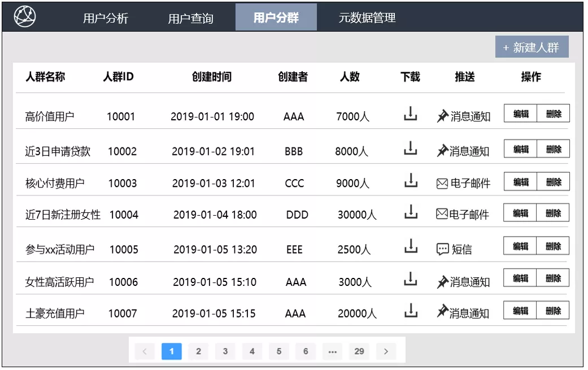588x370 pixels.
Task: Click the 人群名称 column header
Action: pyautogui.click(x=45, y=76)
